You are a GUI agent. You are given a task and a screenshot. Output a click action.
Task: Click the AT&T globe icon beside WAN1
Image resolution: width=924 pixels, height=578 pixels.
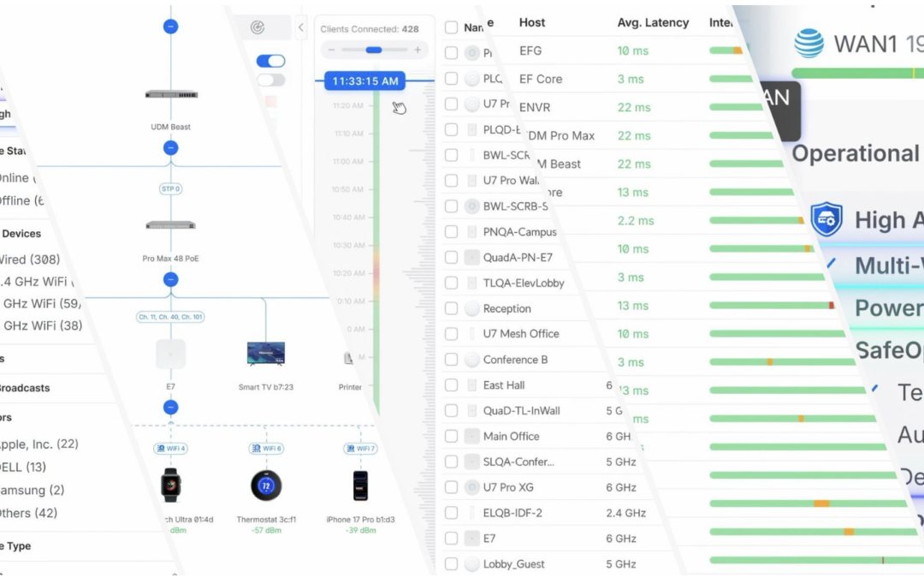pyautogui.click(x=809, y=43)
